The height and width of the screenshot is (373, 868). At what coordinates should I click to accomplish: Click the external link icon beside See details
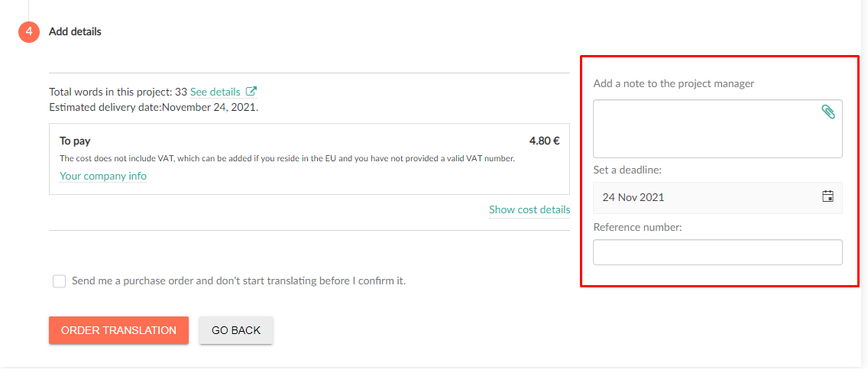pyautogui.click(x=251, y=91)
